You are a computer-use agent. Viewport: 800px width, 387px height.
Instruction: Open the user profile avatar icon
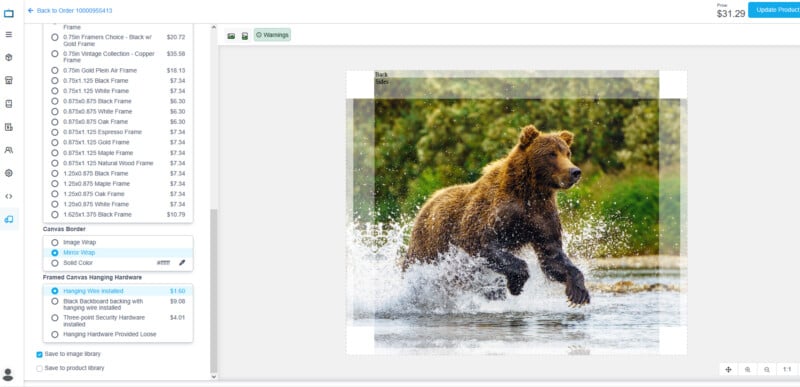[x=8, y=375]
